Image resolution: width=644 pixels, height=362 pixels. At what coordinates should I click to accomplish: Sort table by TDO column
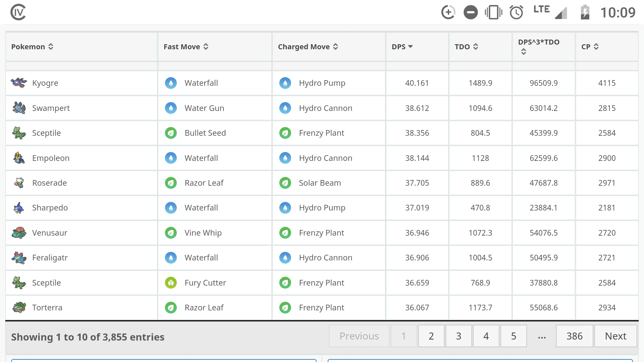coord(480,47)
